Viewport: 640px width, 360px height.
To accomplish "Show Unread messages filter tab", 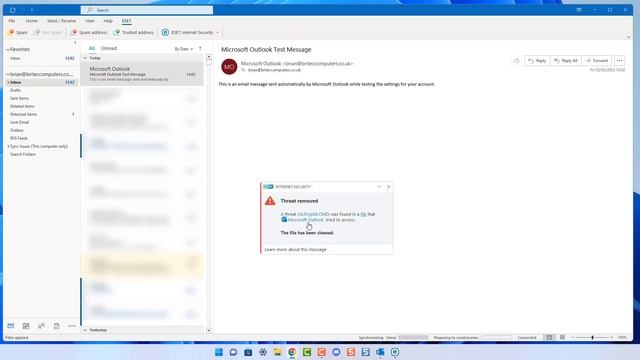I will click(109, 48).
